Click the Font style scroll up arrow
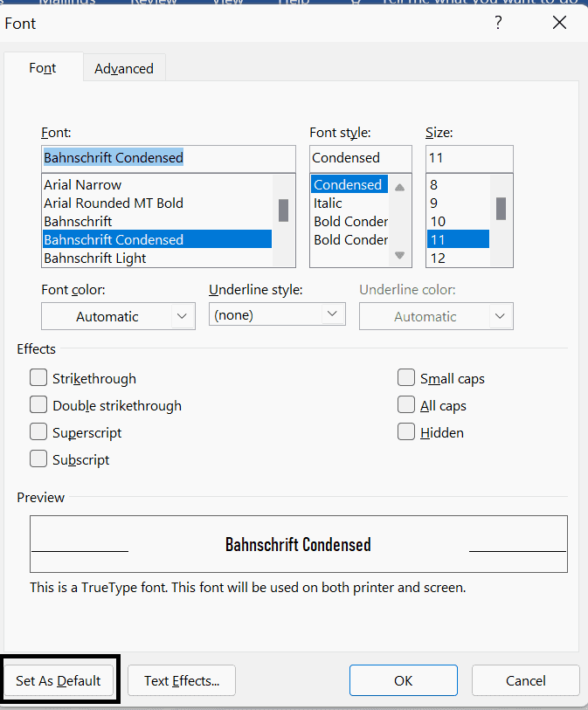Screen dimensions: 588x710 (399, 185)
